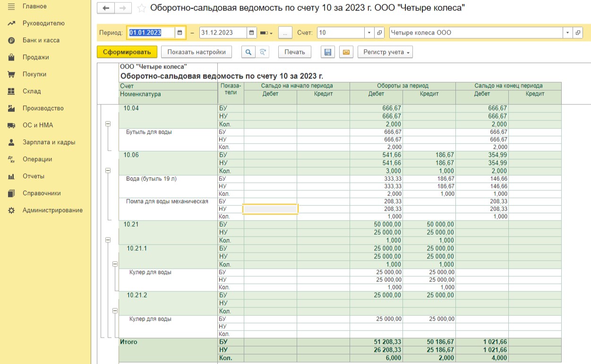Open the Банк и касса section
The height and width of the screenshot is (364, 591).
coord(41,40)
